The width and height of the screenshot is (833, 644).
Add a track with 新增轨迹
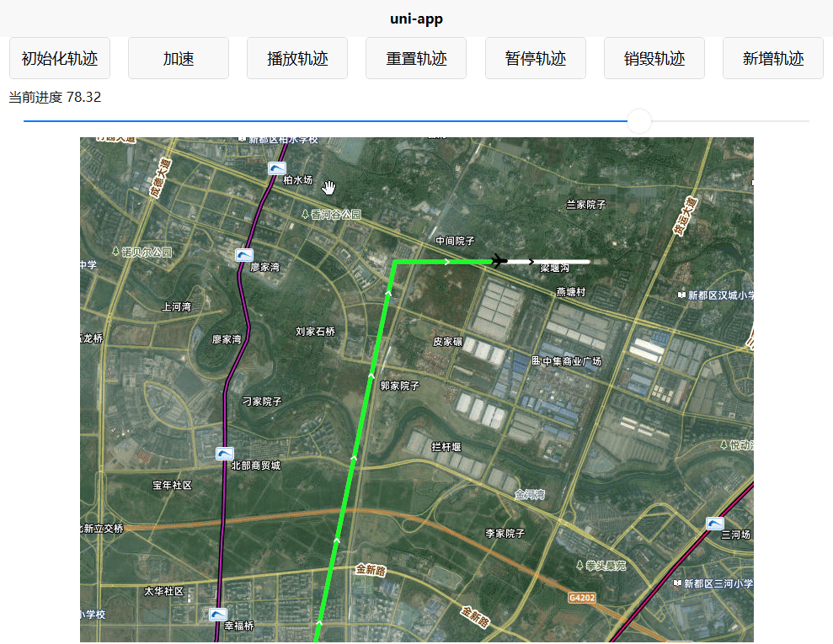[x=772, y=57]
